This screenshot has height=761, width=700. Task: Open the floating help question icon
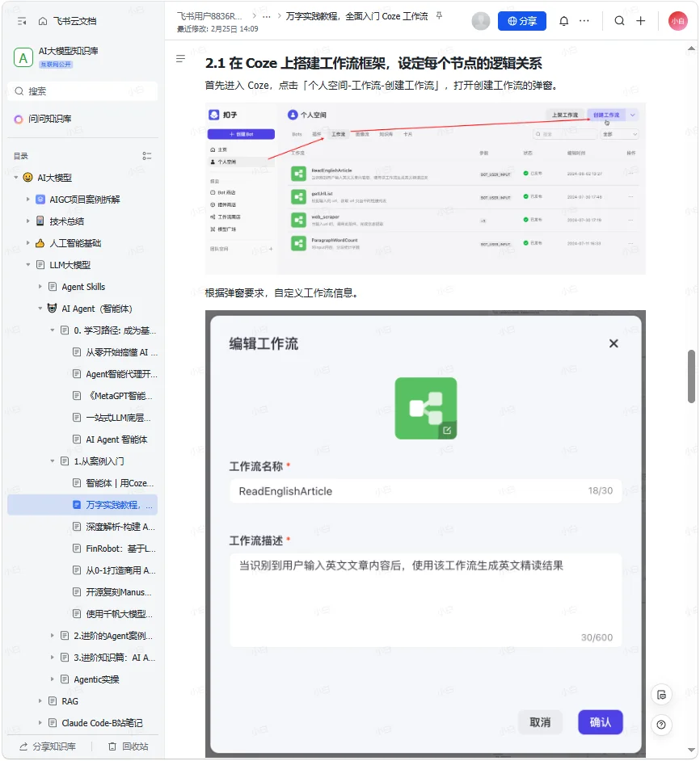(662, 725)
